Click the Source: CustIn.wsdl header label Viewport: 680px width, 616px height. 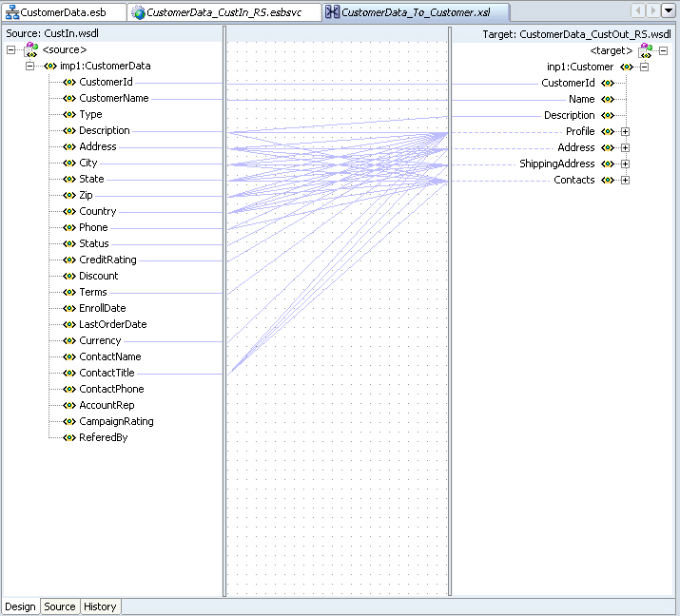52,33
